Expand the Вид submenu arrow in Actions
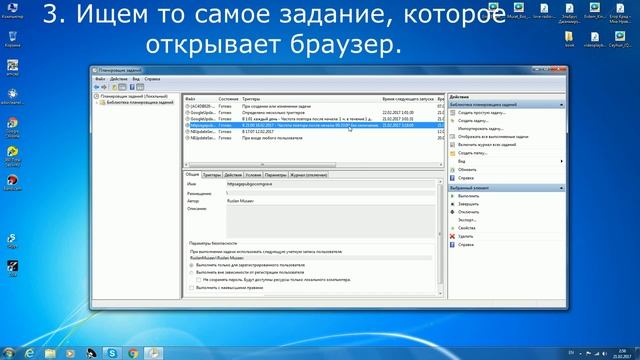Screen dimensions: 640x360 coord(562,161)
